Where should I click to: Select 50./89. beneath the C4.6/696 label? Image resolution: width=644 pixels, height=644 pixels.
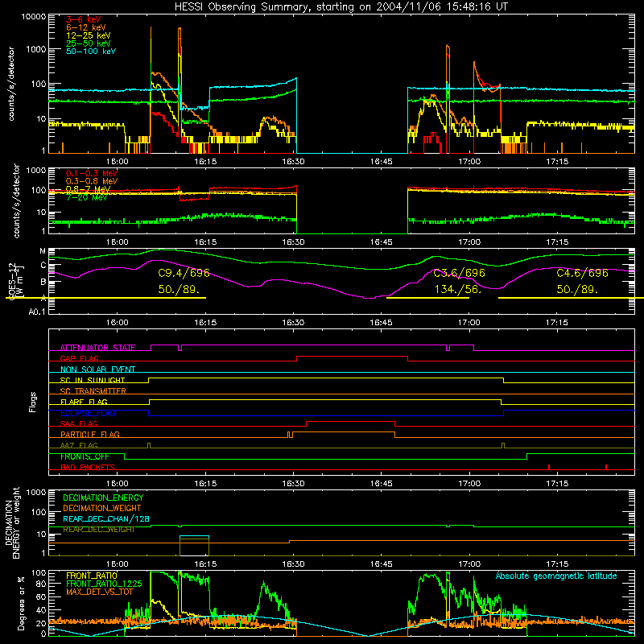click(x=577, y=290)
